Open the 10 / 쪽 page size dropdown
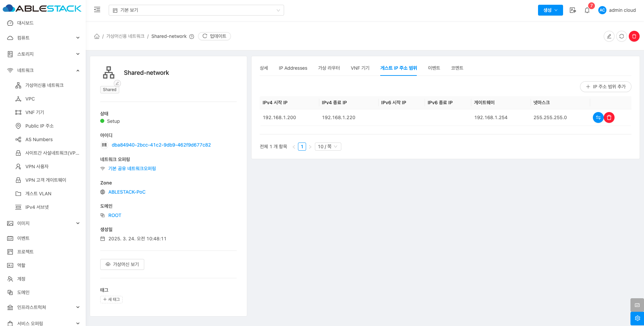Screen dimensions: 644x326 pyautogui.click(x=327, y=147)
